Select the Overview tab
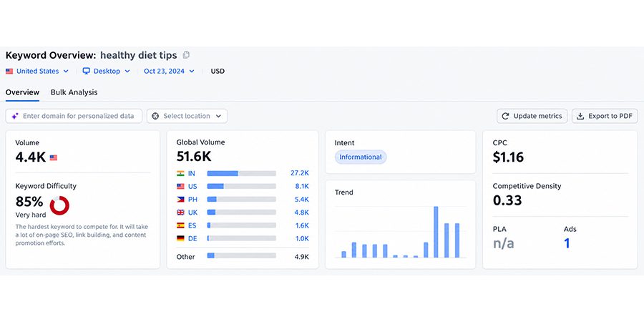Screen dimensions: 644x322 23,92
